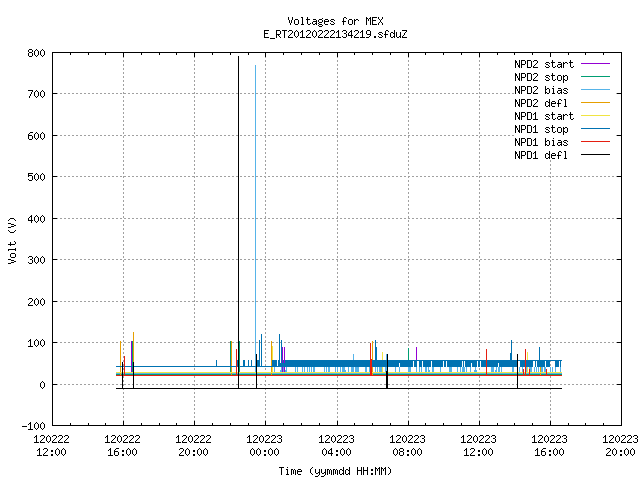Click the '120223 12:00' x-axis tick label
The width and height of the screenshot is (640, 480).
(x=478, y=445)
